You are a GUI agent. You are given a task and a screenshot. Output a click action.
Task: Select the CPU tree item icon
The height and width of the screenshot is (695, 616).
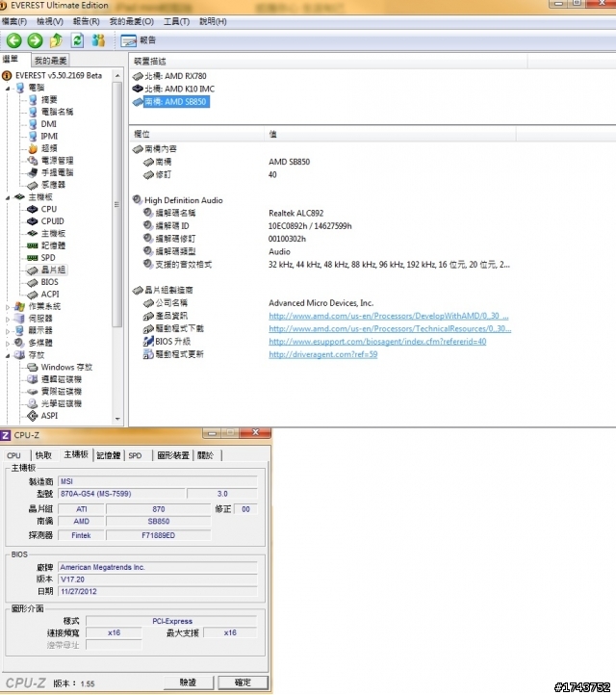(x=33, y=209)
